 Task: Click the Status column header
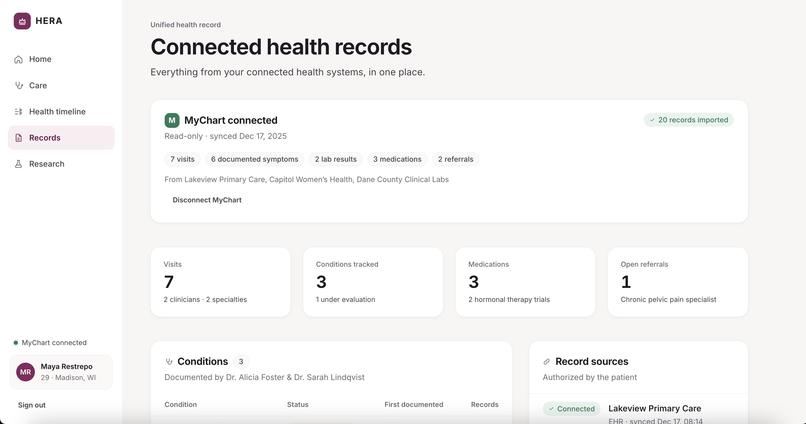coord(298,404)
